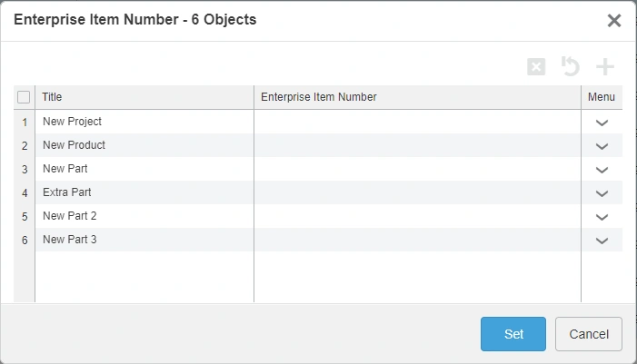Viewport: 637px width, 364px height.
Task: Open menu chevron for New Part 3 row
Action: pos(602,241)
